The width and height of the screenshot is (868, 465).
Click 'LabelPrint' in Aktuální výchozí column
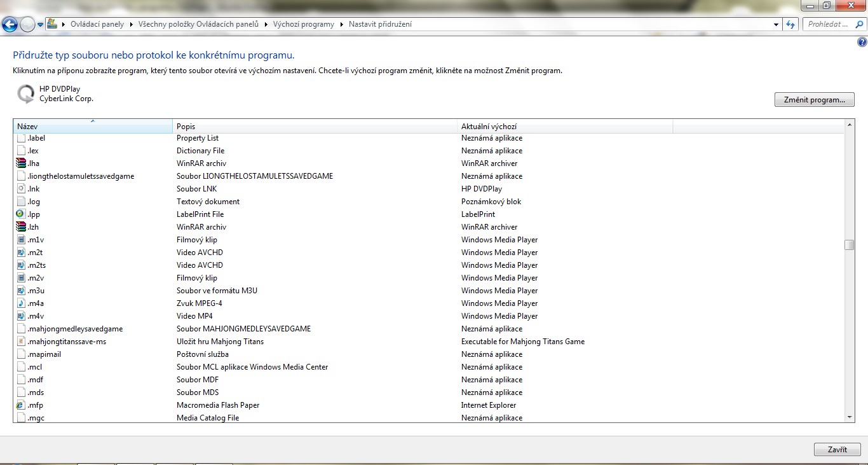[x=478, y=214]
